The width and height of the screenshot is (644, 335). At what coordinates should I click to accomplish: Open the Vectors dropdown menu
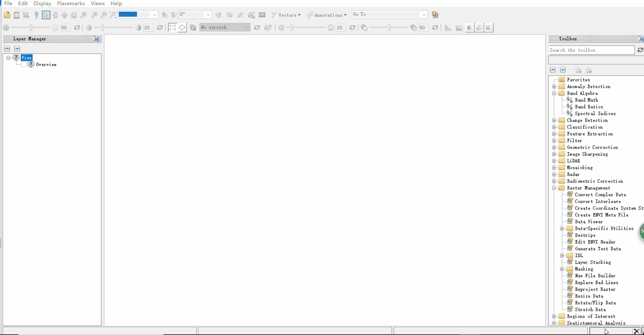[x=286, y=15]
